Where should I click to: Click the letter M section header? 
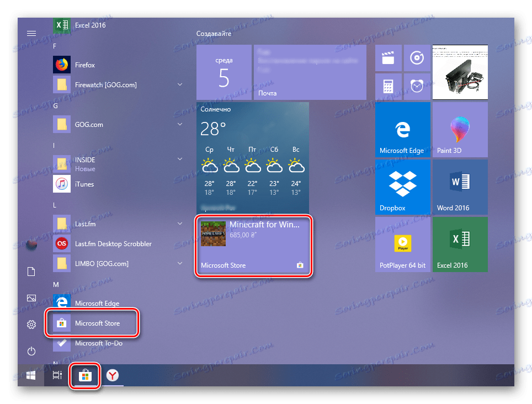[x=56, y=285]
